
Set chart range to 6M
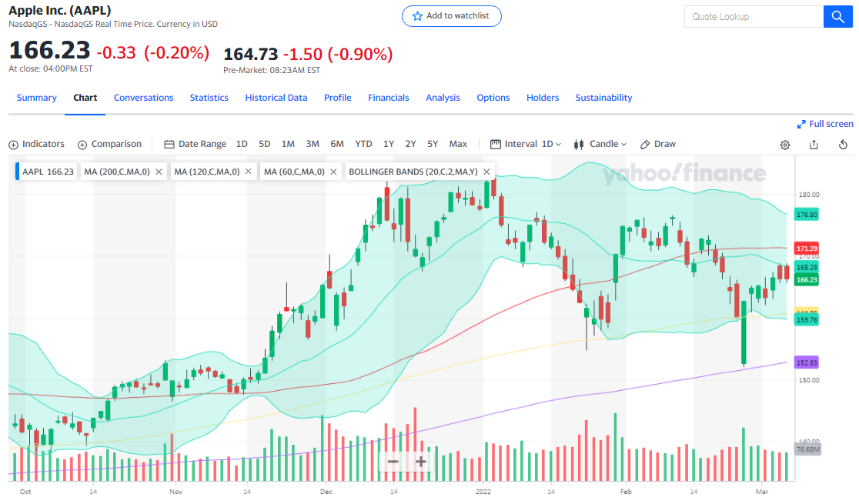[x=337, y=144]
